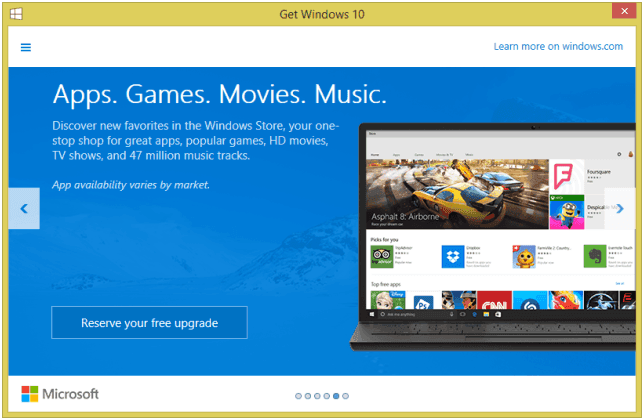
Task: Click Learn more on windows.com link
Action: (x=558, y=46)
